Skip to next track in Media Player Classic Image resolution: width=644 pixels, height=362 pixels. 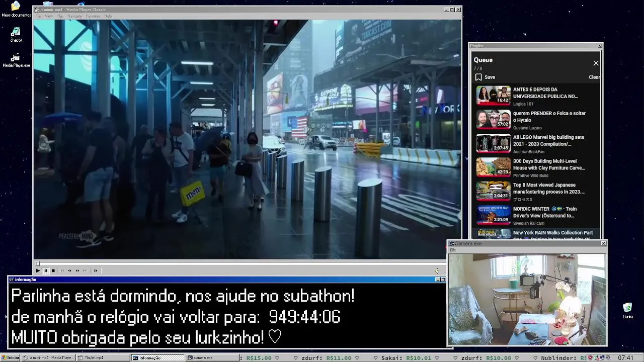pyautogui.click(x=85, y=270)
